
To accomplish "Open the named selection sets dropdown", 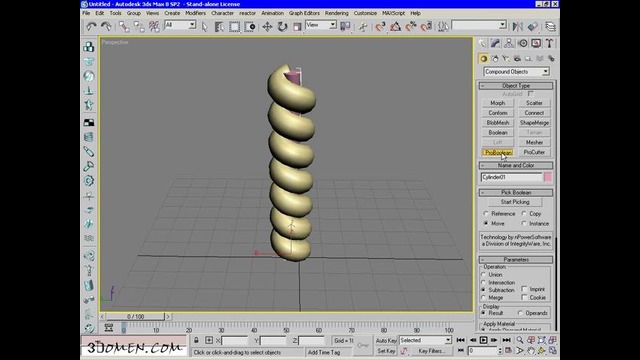I will [x=479, y=25].
